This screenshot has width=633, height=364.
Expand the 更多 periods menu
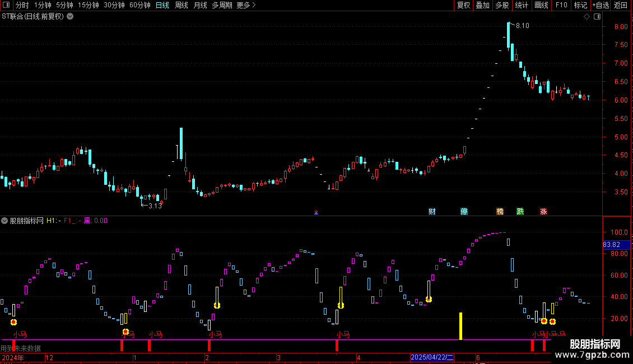click(246, 5)
